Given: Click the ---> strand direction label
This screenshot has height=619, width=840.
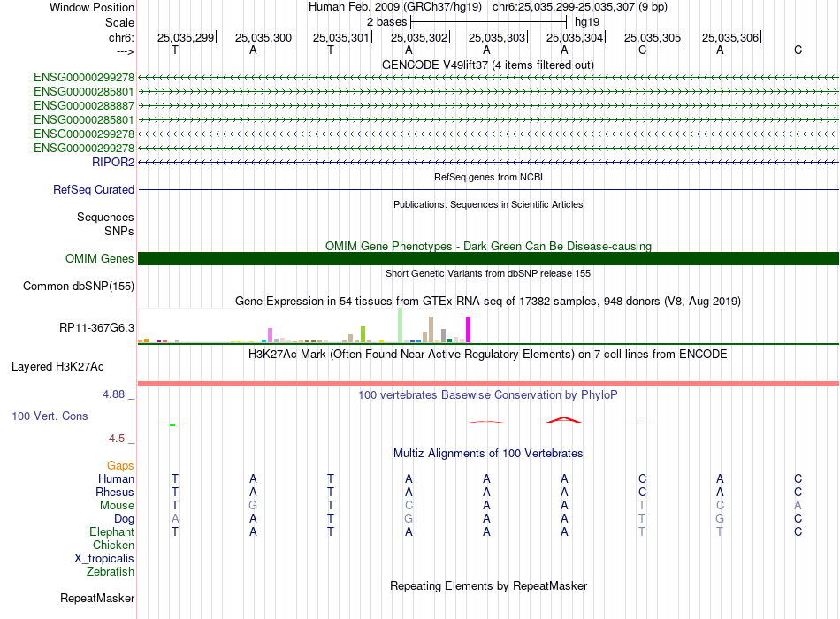Looking at the screenshot, I should click(x=126, y=51).
